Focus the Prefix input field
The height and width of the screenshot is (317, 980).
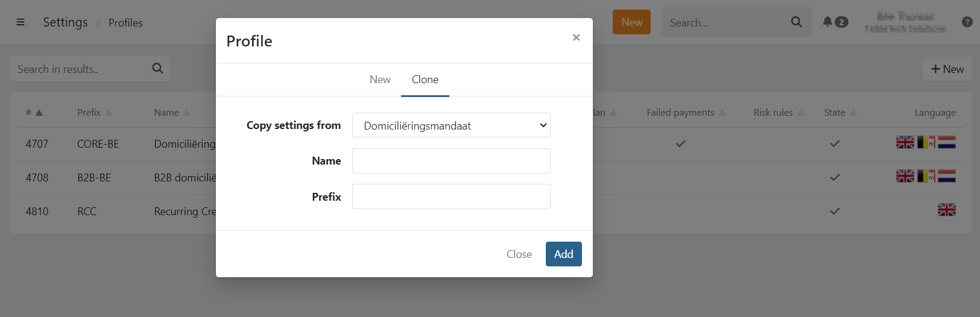(x=451, y=196)
